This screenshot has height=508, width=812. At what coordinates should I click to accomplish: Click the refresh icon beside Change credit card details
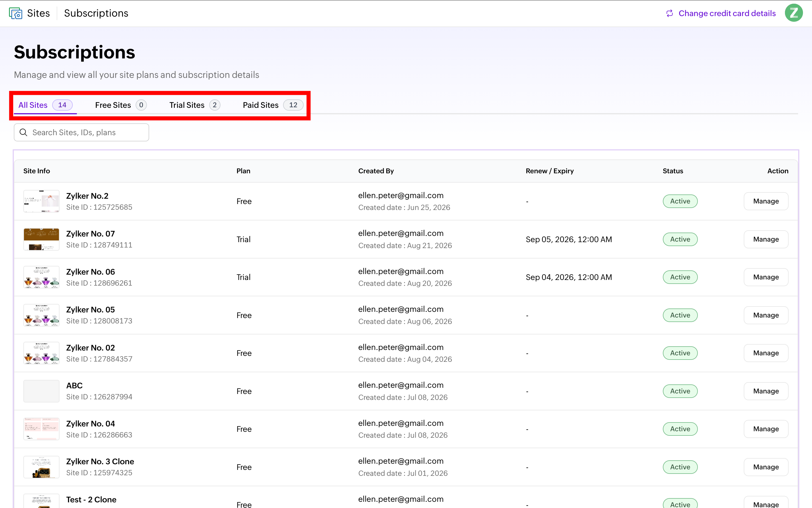click(x=669, y=13)
